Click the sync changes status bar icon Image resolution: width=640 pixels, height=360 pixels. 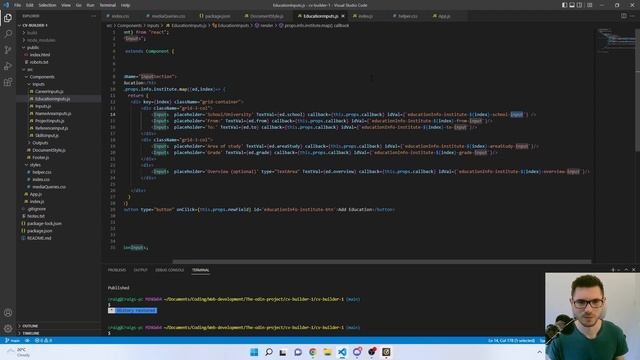click(x=27, y=340)
